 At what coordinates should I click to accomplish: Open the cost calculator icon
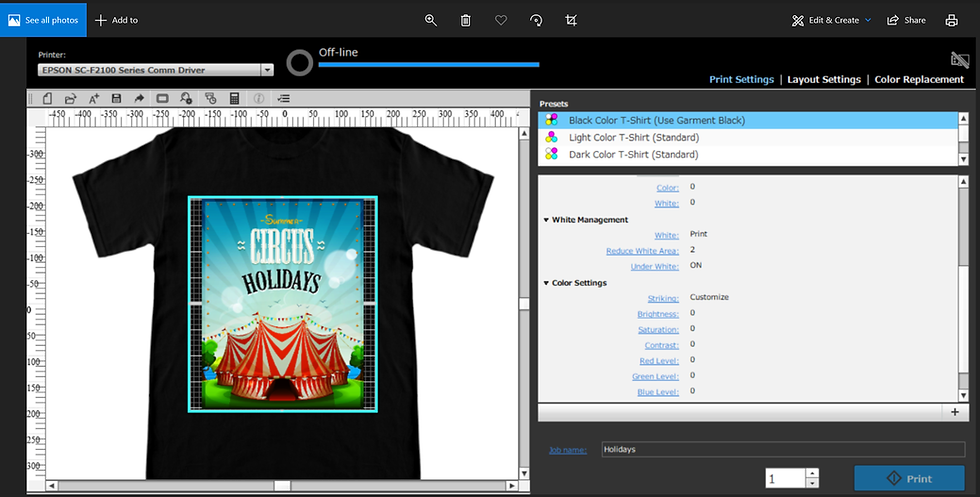[x=234, y=98]
